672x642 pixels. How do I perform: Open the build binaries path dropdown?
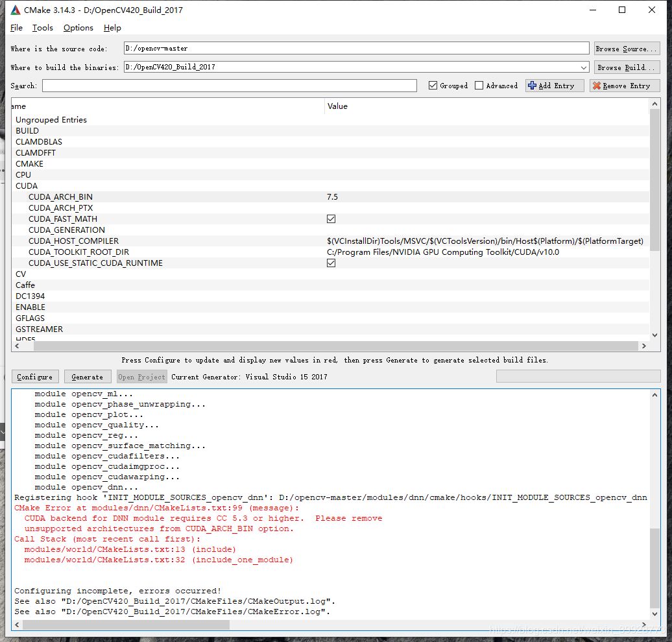point(583,67)
